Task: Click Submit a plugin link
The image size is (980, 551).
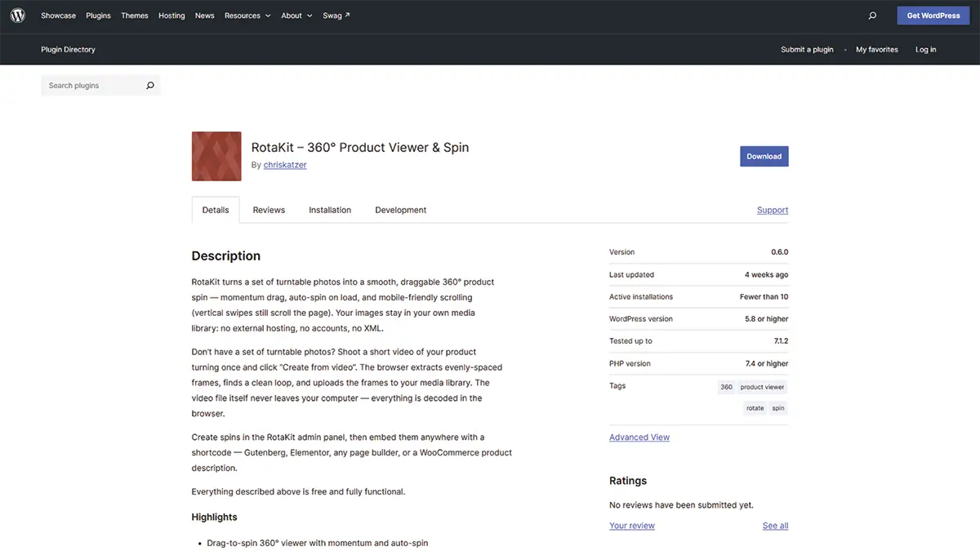Action: [807, 50]
